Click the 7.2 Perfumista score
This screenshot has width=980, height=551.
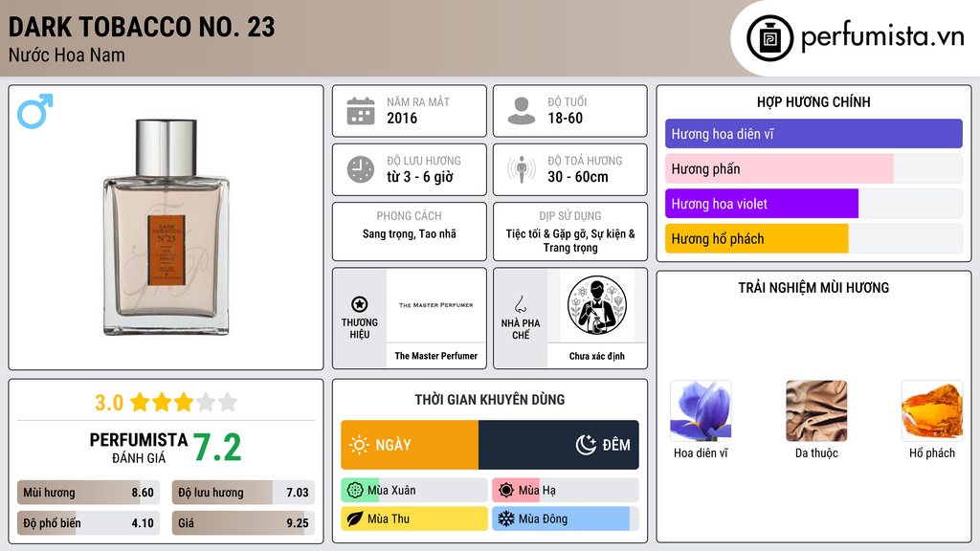pos(217,448)
